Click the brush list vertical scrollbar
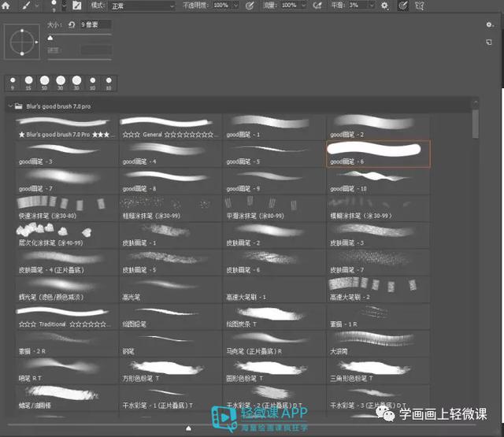Image resolution: width=504 pixels, height=437 pixels. [x=476, y=124]
